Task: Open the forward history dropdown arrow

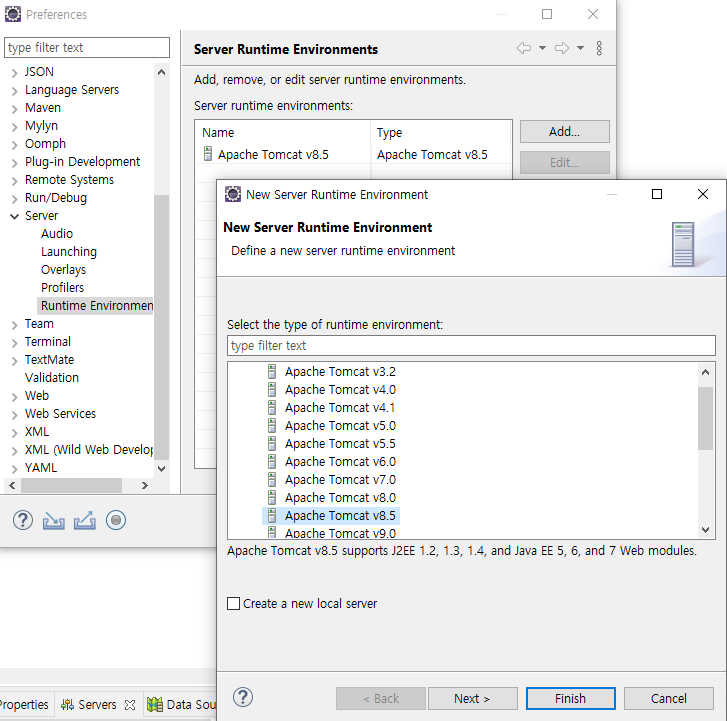Action: pyautogui.click(x=580, y=48)
